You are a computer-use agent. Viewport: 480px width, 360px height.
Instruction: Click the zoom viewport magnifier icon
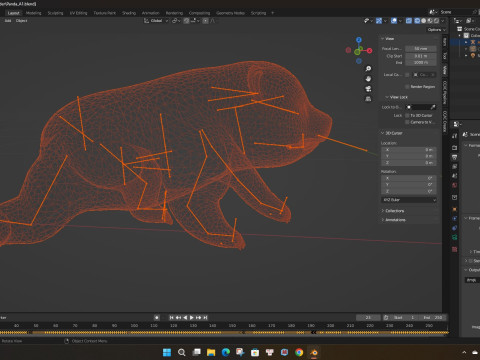click(x=368, y=69)
